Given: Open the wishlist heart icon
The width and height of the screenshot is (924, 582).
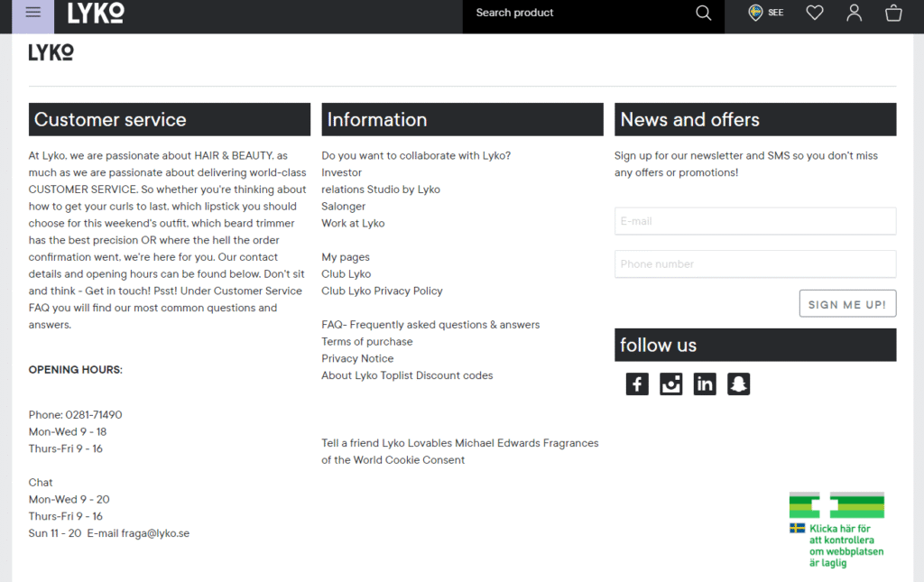Looking at the screenshot, I should click(815, 13).
